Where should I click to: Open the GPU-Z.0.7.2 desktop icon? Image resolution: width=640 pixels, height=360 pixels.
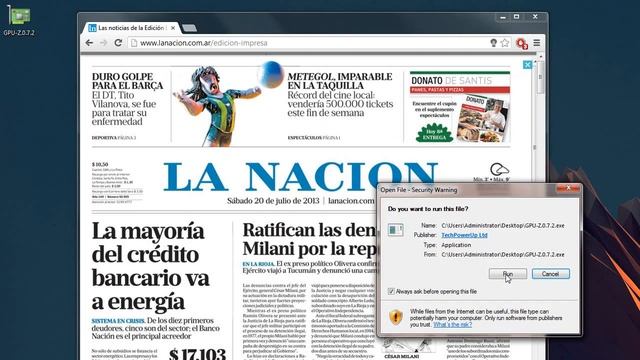click(x=19, y=20)
